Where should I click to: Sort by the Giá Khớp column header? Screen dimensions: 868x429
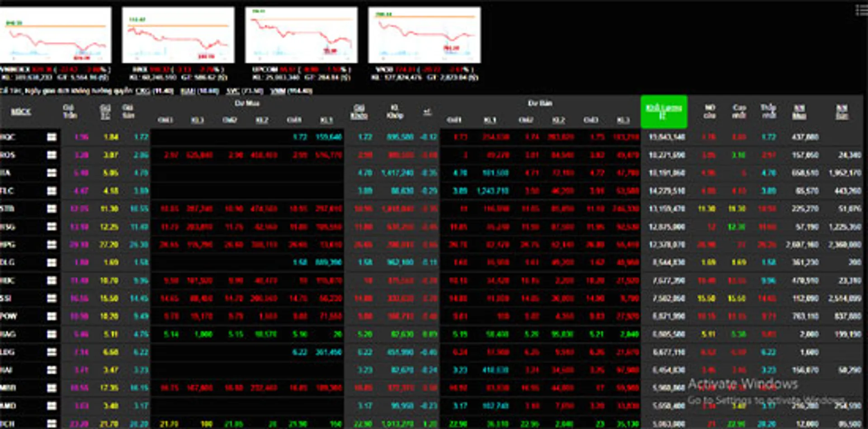pos(359,112)
